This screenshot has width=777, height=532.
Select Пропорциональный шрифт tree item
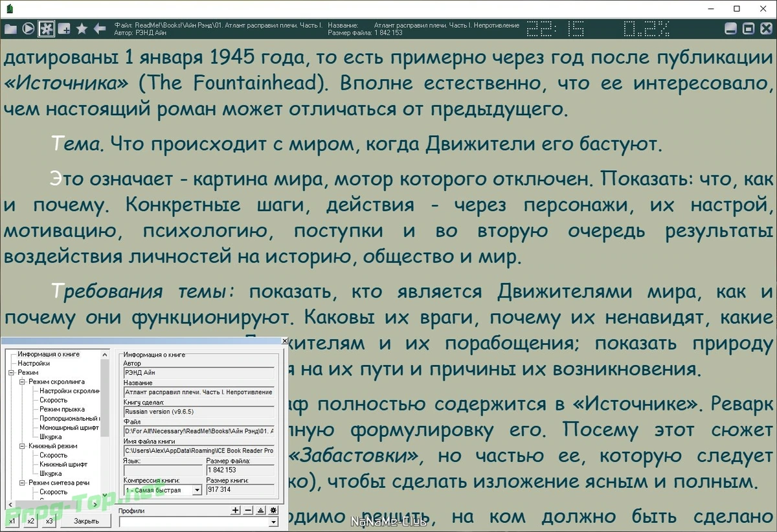coord(69,419)
